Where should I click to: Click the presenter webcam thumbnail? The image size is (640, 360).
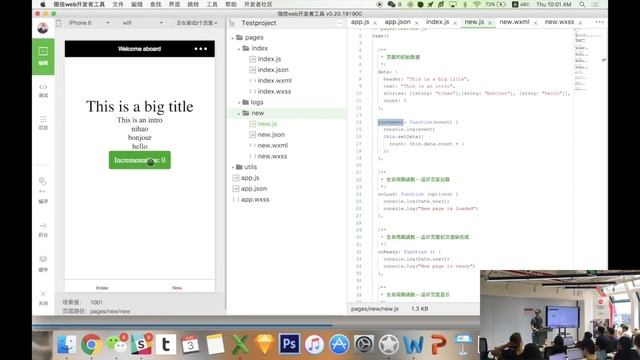point(560,315)
